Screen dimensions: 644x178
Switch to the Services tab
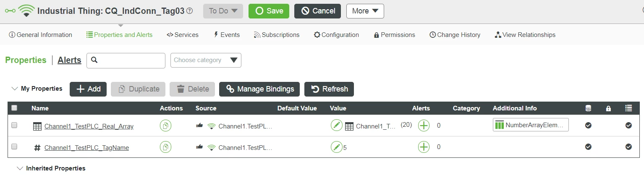183,35
